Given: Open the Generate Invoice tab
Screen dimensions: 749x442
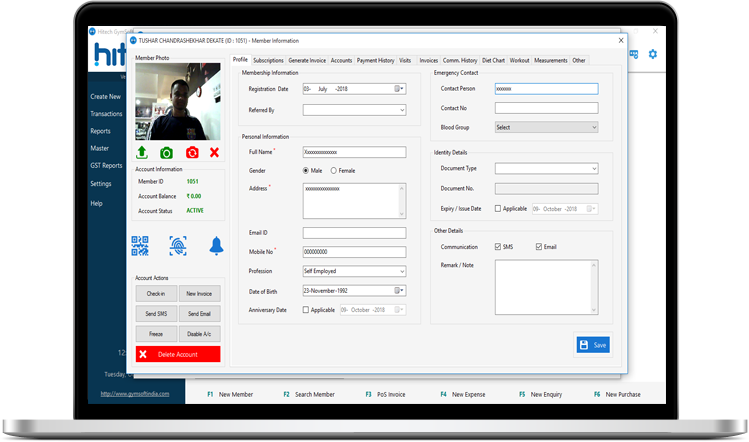Looking at the screenshot, I should tap(307, 60).
